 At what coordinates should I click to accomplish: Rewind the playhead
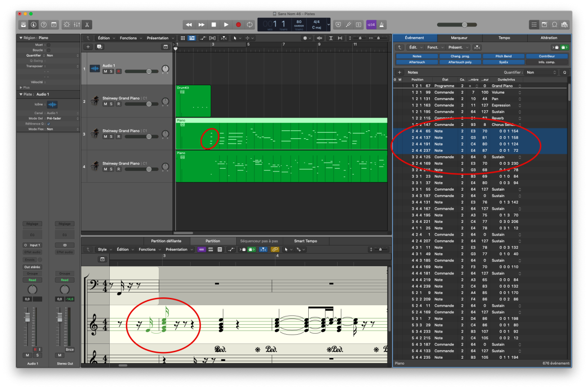click(189, 24)
